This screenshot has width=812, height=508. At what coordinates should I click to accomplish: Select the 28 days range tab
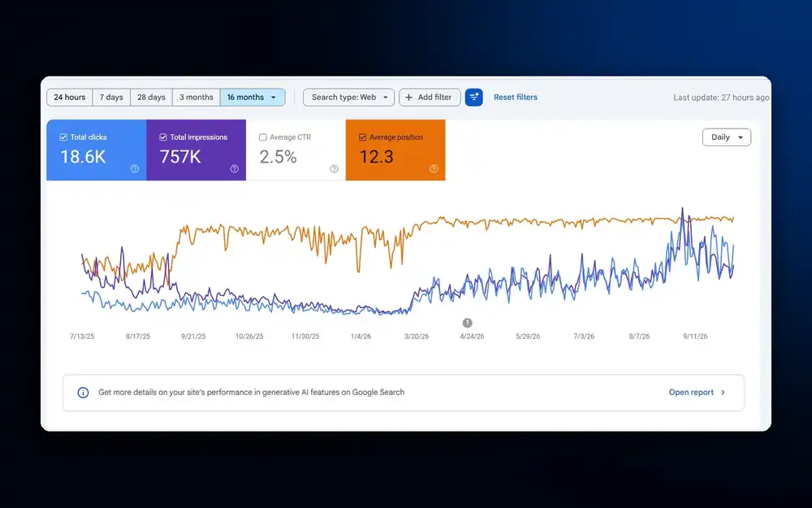point(151,98)
